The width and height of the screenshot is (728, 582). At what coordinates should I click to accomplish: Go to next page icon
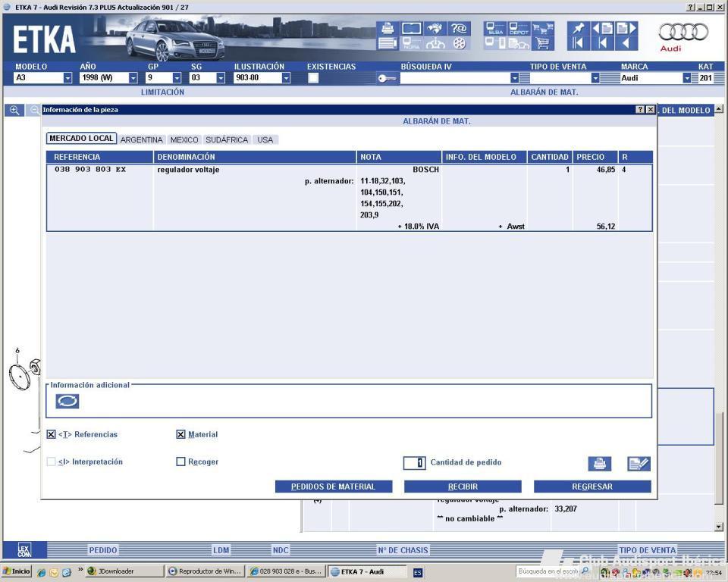[x=626, y=28]
